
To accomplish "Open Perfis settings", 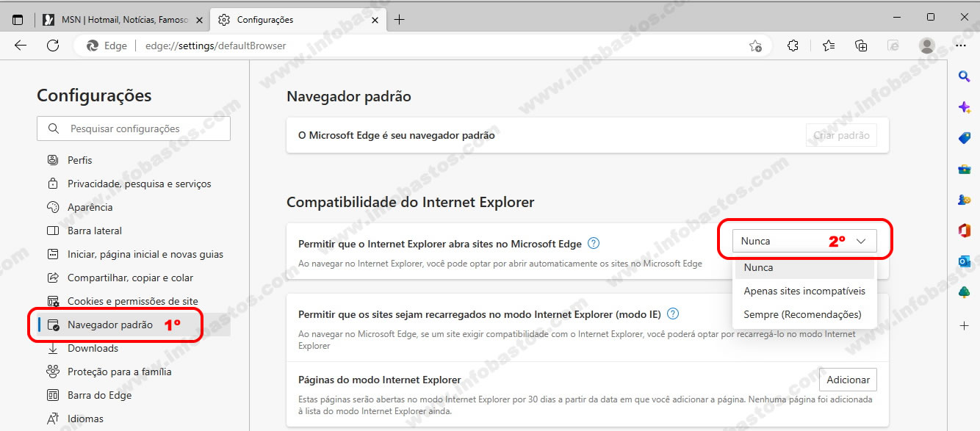I will coord(134,160).
